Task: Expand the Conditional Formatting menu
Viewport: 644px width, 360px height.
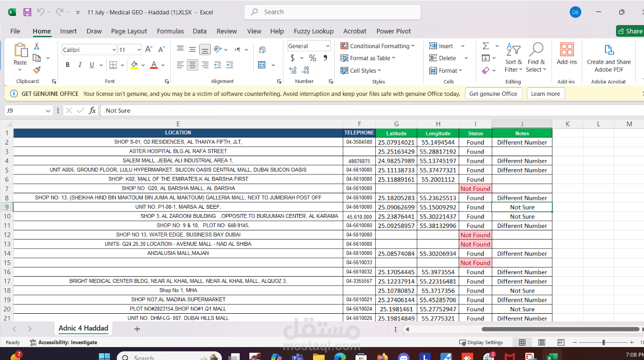Action: pyautogui.click(x=377, y=46)
